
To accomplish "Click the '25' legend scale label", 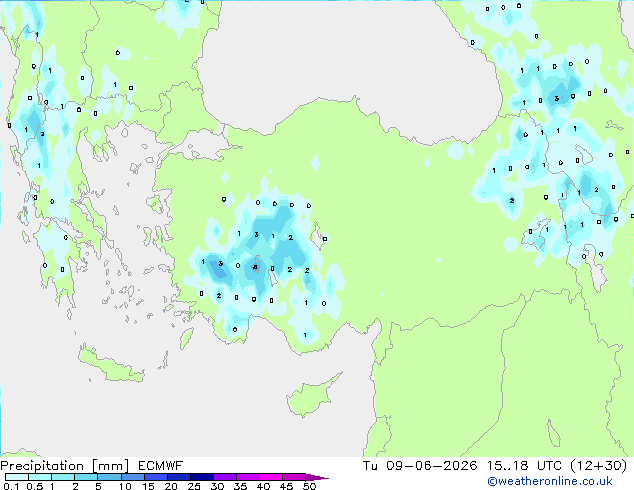I will click(194, 486).
